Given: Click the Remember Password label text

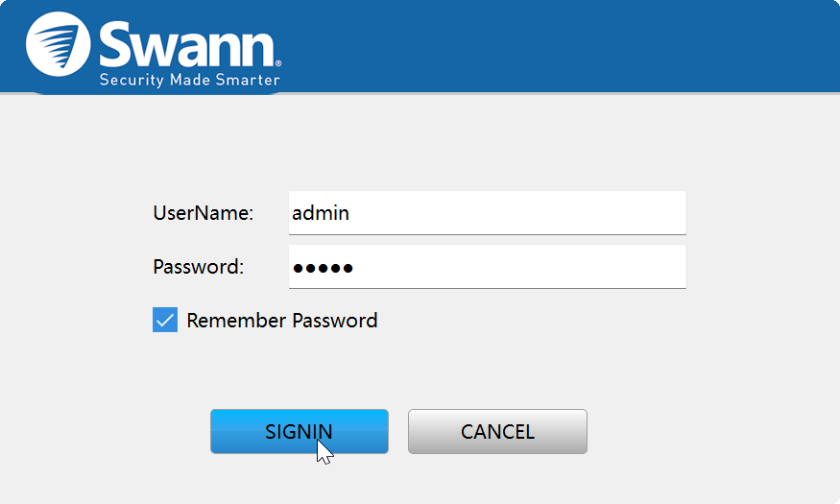Looking at the screenshot, I should tap(282, 321).
